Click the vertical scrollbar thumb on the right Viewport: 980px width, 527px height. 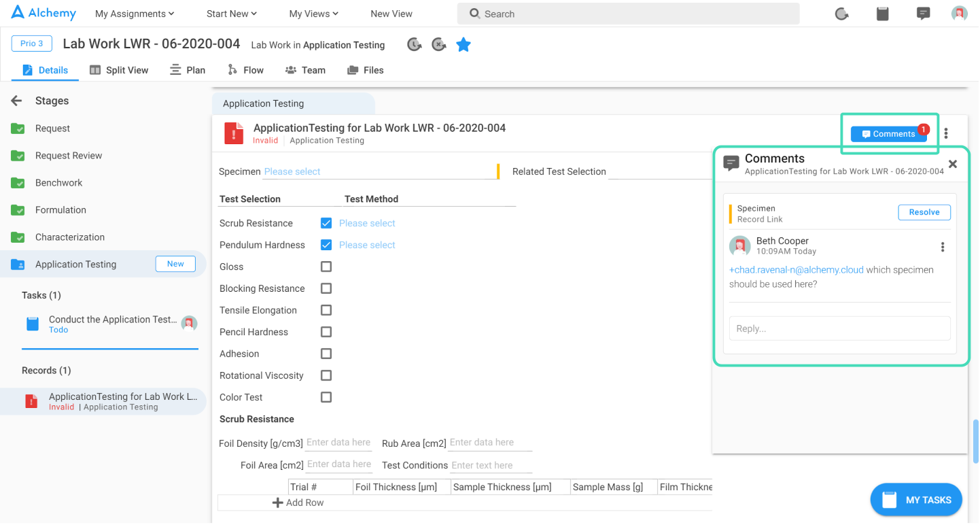[x=976, y=441]
